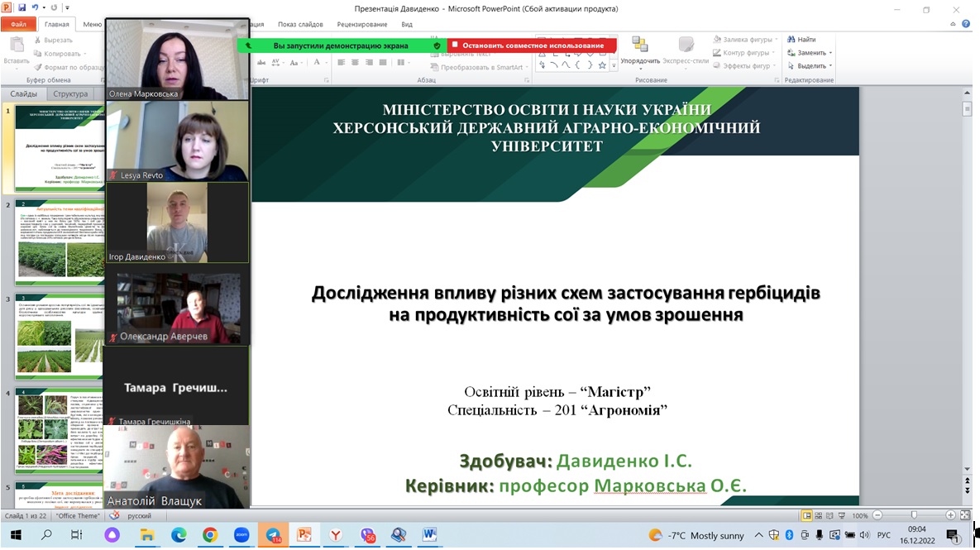Click the РУС input language indicator
980x550 pixels.
click(x=884, y=536)
